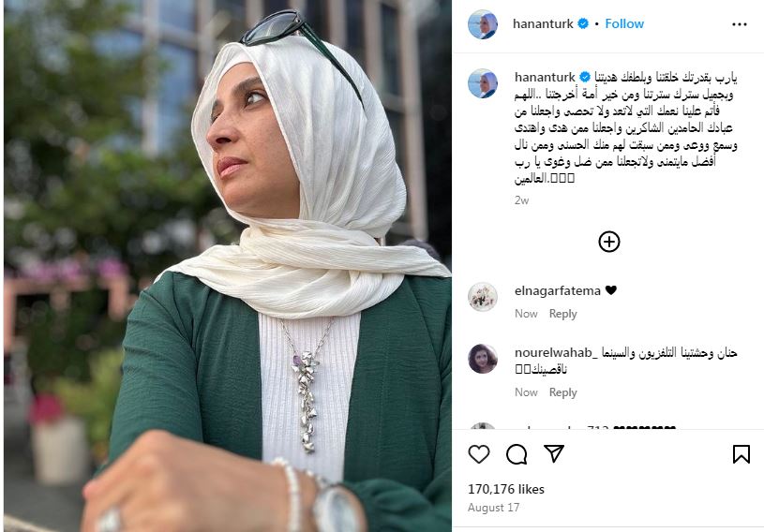Open the comment bubble icon
This screenshot has height=532, width=764.
tap(516, 454)
